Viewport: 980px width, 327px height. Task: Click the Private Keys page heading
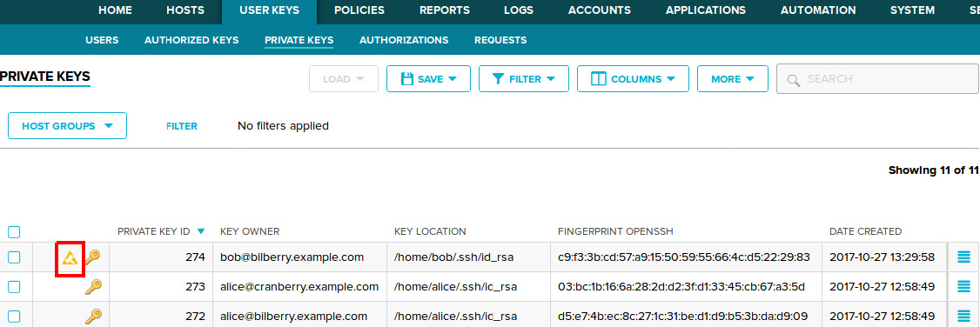45,77
